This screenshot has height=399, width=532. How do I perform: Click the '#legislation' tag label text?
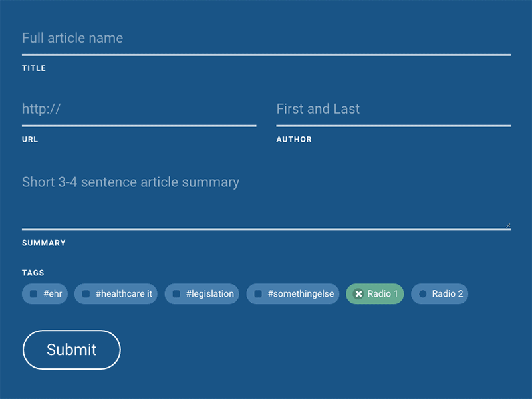coord(210,294)
